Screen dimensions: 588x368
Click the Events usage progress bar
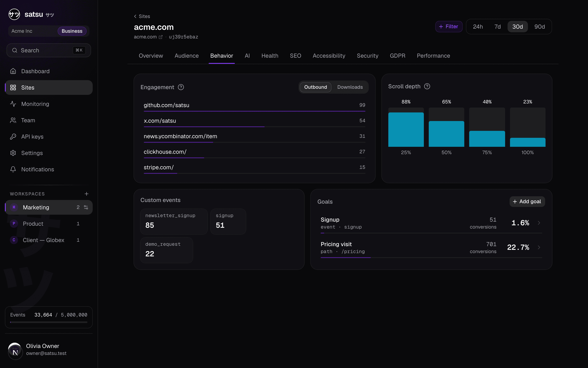49,322
